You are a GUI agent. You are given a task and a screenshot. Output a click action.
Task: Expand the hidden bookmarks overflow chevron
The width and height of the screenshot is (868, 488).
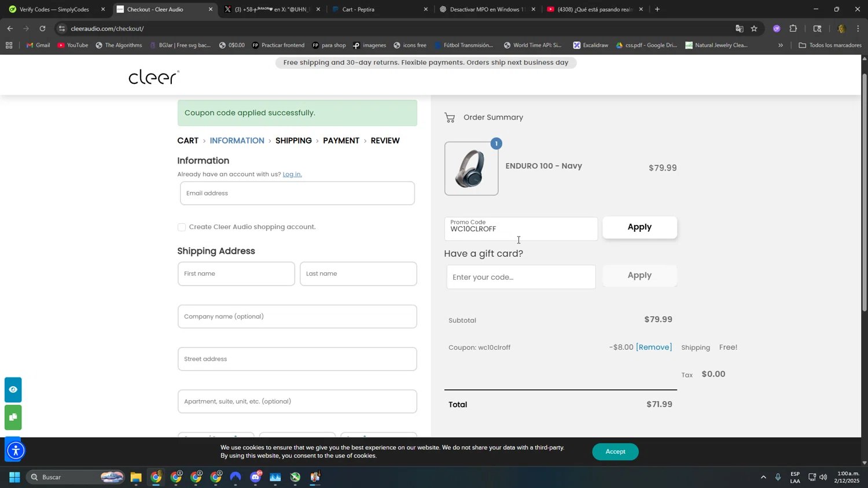(x=781, y=45)
